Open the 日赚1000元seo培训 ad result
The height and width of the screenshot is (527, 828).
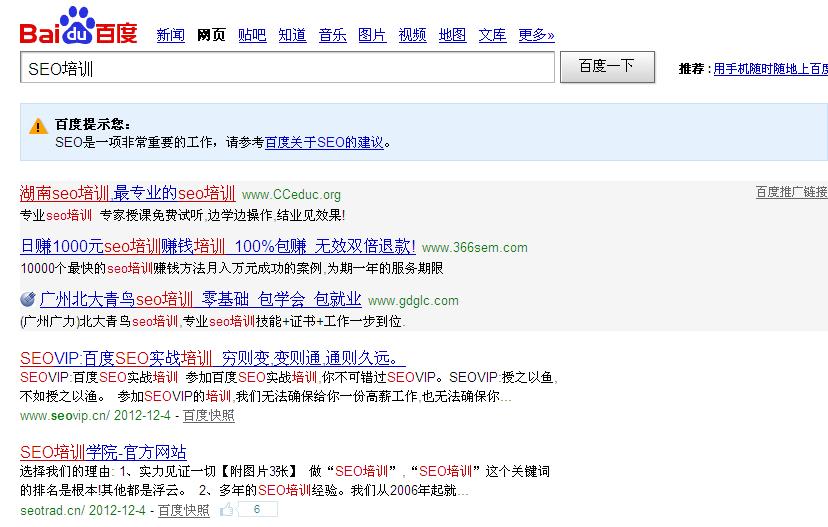pyautogui.click(x=217, y=246)
